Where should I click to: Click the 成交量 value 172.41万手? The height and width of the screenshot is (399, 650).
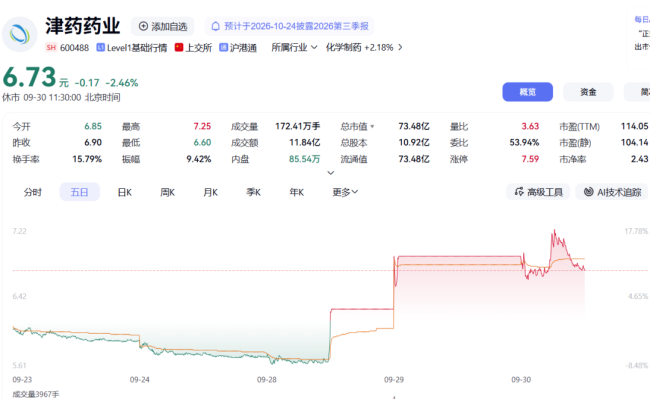298,126
